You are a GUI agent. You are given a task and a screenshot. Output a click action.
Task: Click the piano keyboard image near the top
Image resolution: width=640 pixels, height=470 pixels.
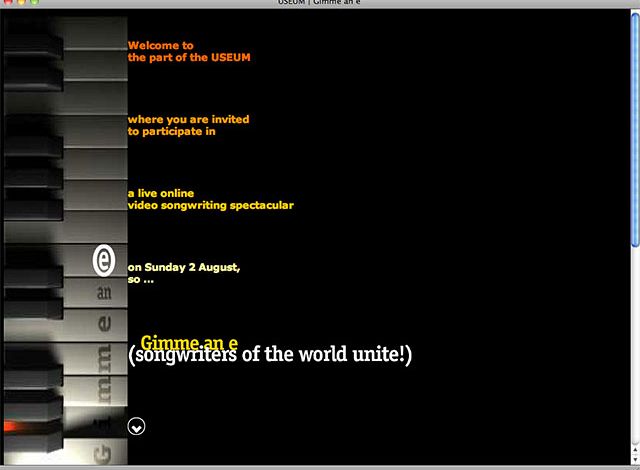65,60
